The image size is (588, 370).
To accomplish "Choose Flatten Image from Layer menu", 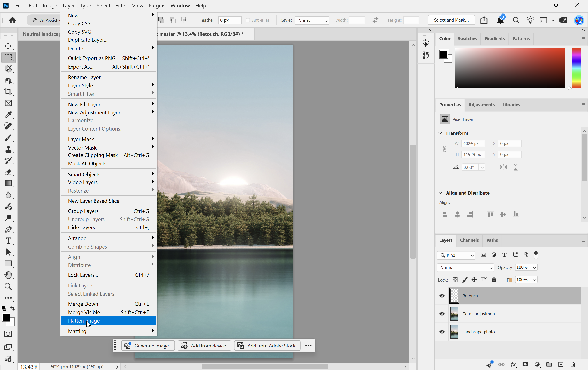I will click(108, 321).
